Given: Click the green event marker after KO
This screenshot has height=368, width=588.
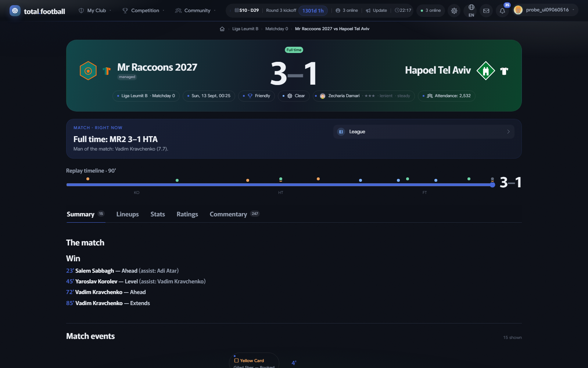Looking at the screenshot, I should (x=177, y=180).
